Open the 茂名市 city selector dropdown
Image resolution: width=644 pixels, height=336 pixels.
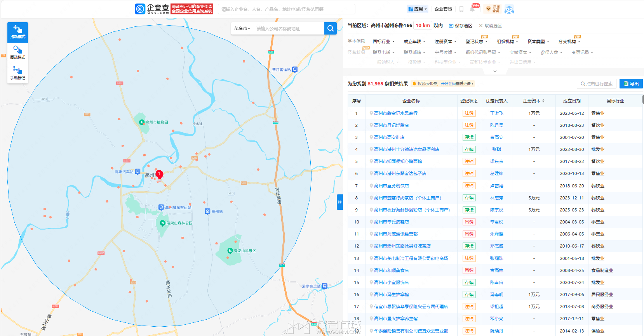[x=242, y=28]
